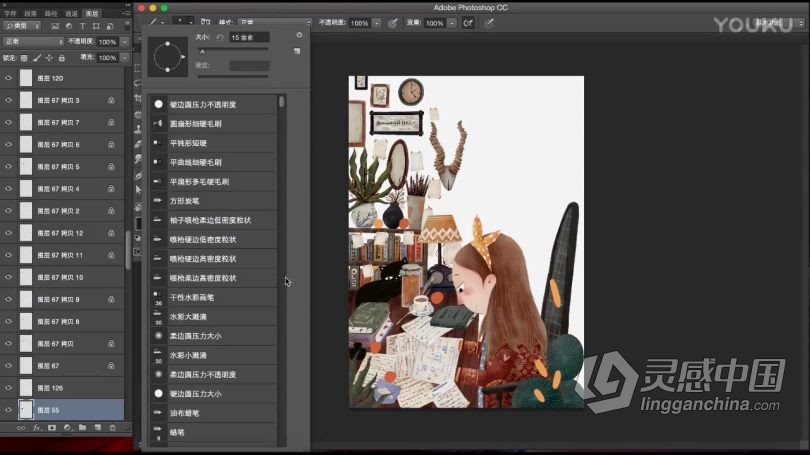The width and height of the screenshot is (810, 455).
Task: Switch to the 字符 panel tab
Action: pyautogui.click(x=10, y=13)
